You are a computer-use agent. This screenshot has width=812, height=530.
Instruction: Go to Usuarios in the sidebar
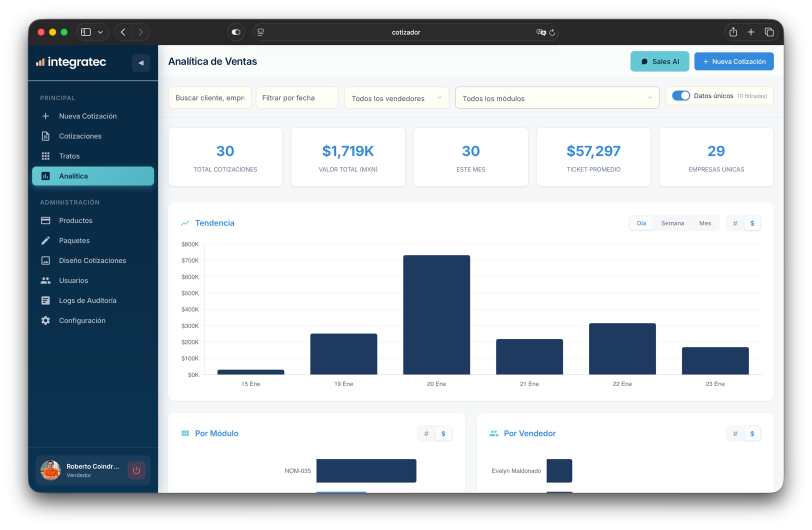pos(73,280)
